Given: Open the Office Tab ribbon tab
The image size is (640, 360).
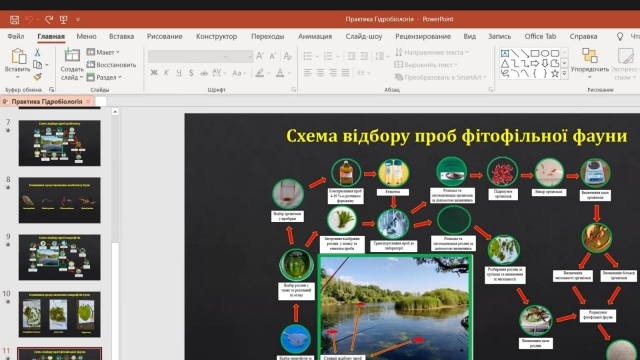Looking at the screenshot, I should 540,36.
